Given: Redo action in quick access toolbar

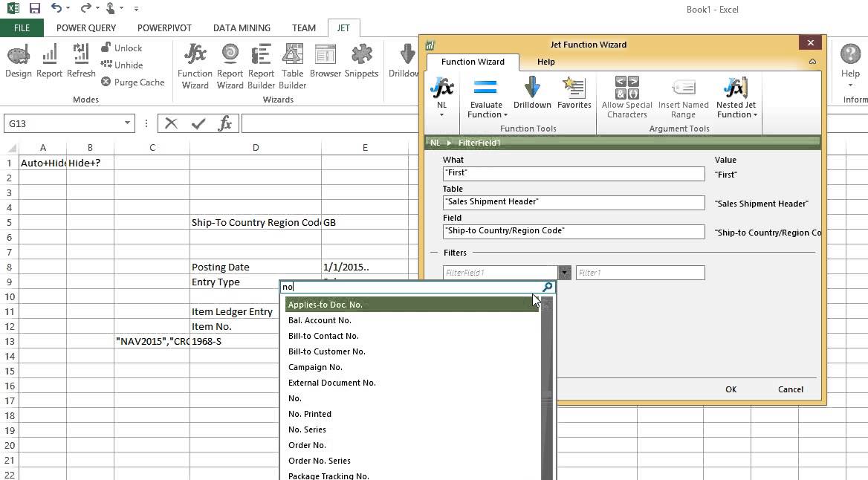Looking at the screenshot, I should click(85, 7).
